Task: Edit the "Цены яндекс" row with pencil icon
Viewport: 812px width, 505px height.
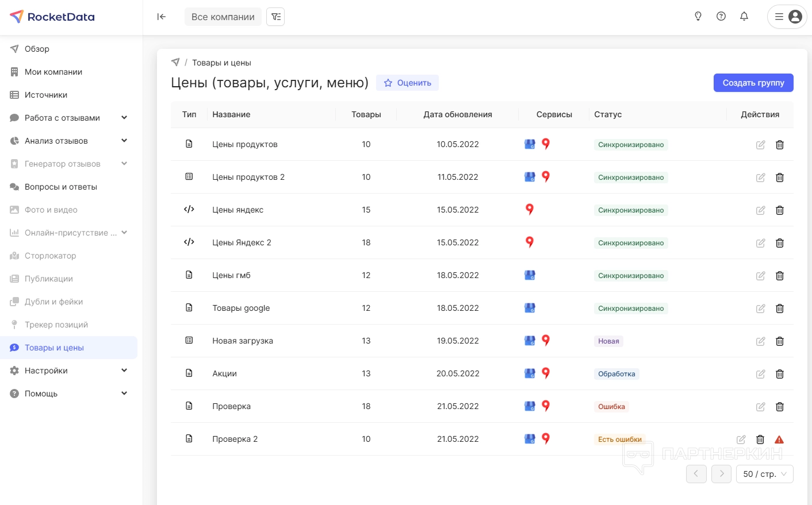Action: click(760, 210)
